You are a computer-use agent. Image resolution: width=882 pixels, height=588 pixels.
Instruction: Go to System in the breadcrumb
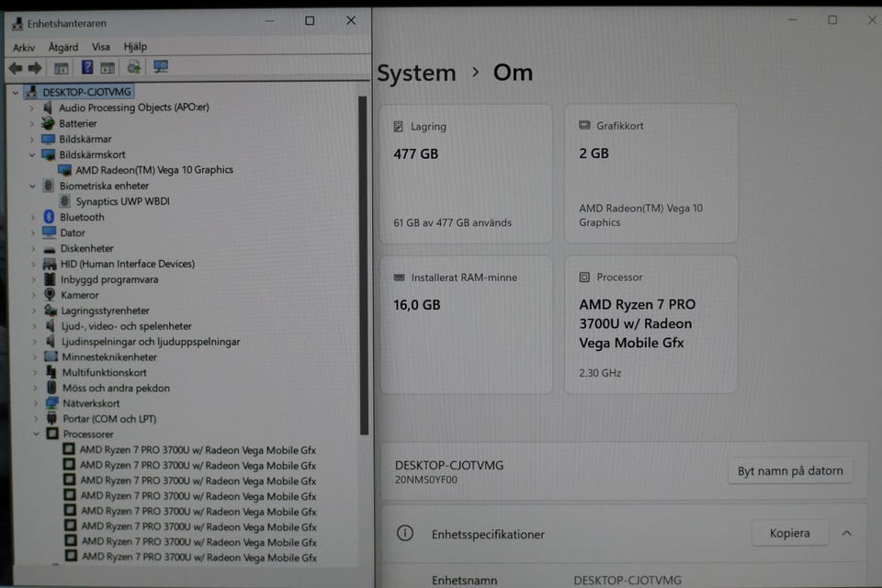[416, 73]
